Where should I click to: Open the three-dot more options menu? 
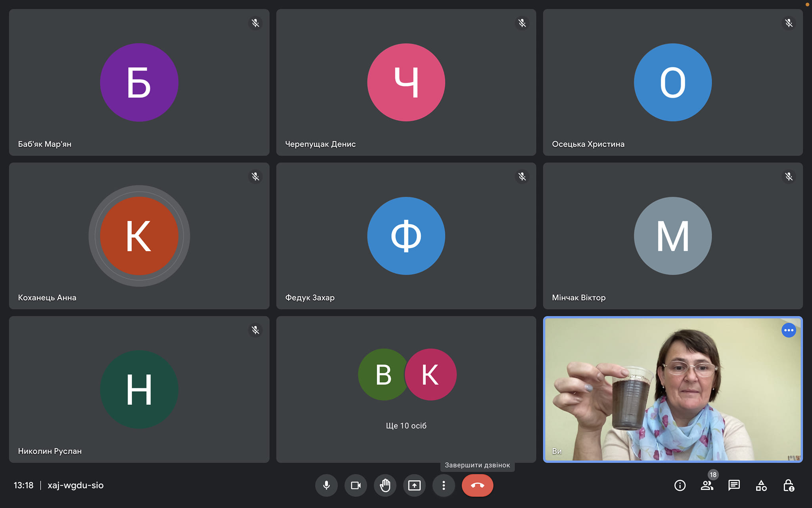[x=444, y=485]
